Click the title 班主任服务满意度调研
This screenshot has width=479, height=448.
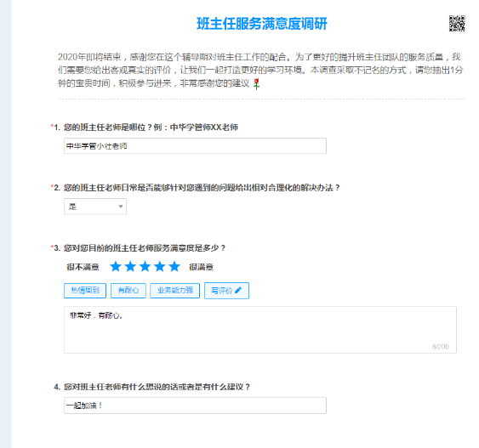[262, 24]
